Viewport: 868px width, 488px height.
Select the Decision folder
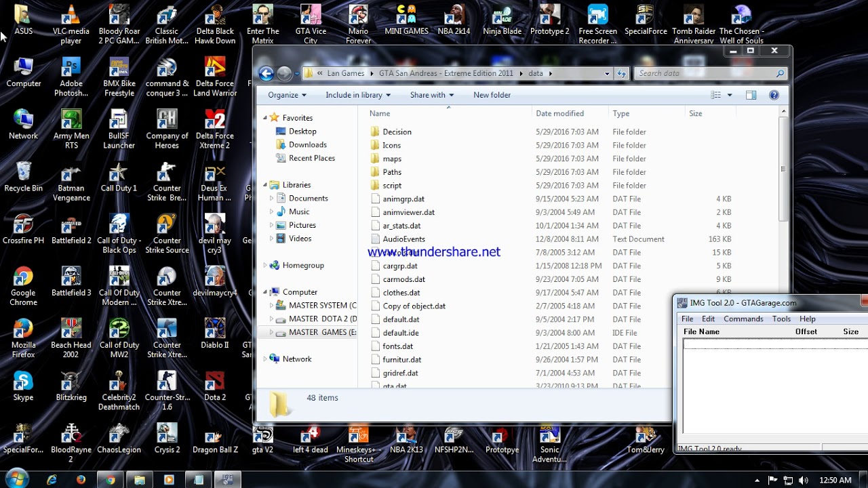pos(397,132)
